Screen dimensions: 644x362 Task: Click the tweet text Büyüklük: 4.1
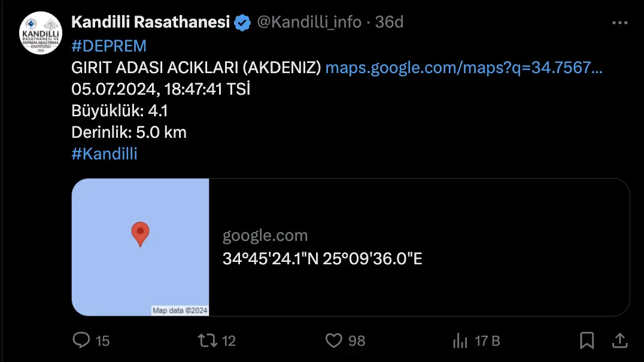(x=120, y=111)
